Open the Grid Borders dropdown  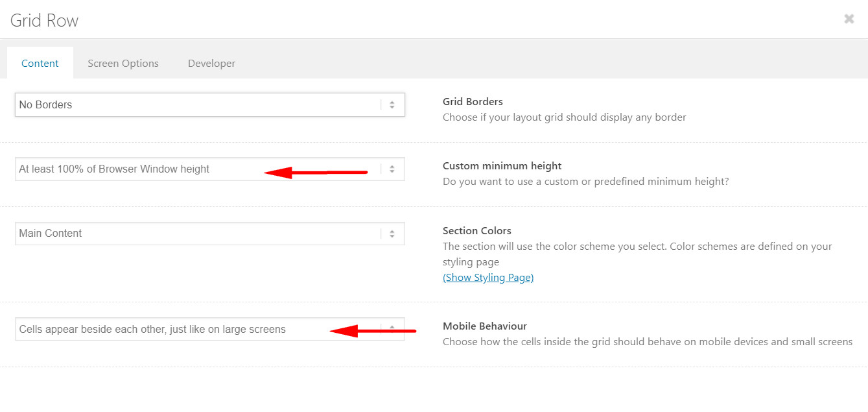(x=210, y=104)
